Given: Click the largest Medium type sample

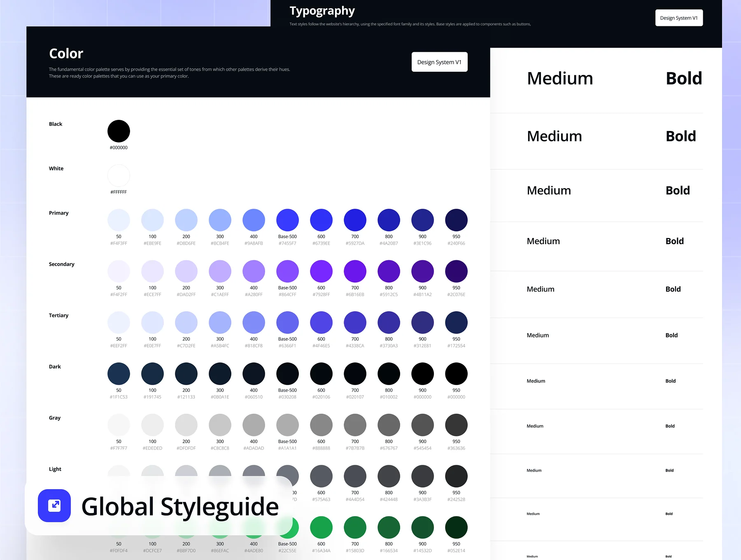Looking at the screenshot, I should tap(560, 79).
